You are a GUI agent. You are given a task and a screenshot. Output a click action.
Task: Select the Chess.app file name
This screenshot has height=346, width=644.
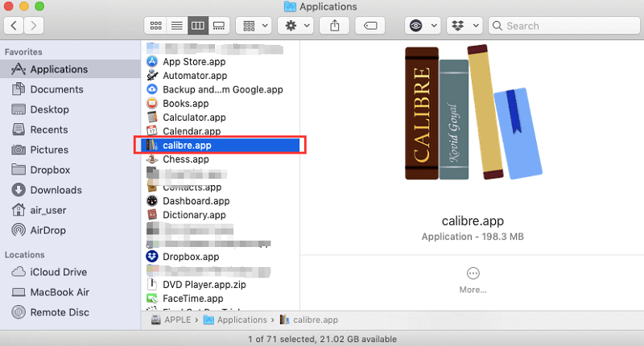click(x=186, y=159)
